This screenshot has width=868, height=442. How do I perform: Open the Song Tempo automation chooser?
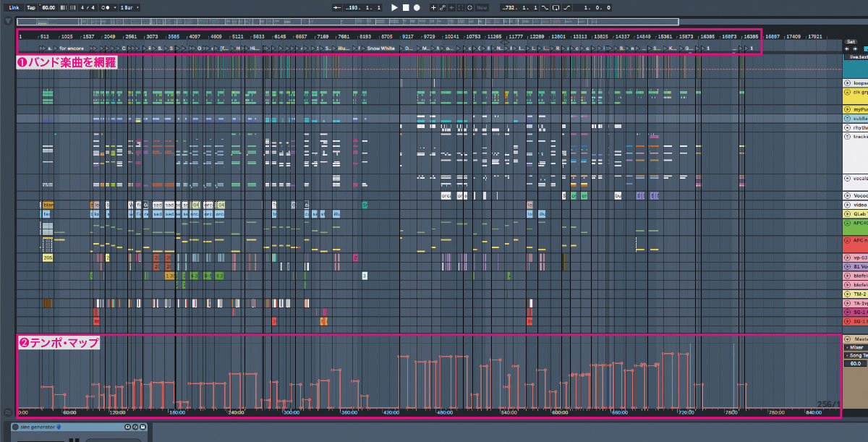(858, 355)
